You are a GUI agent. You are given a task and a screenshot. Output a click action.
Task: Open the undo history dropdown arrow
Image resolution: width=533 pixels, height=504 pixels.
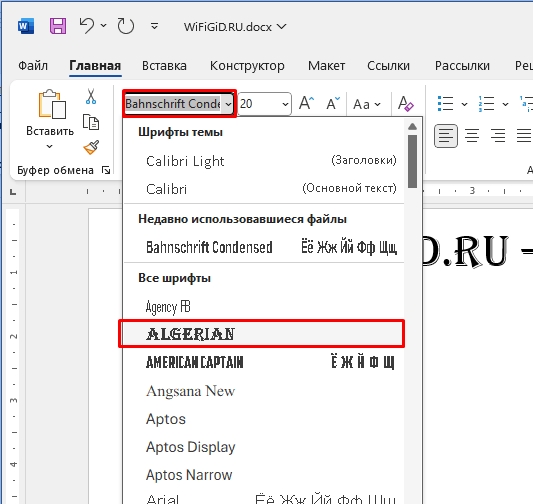[104, 25]
